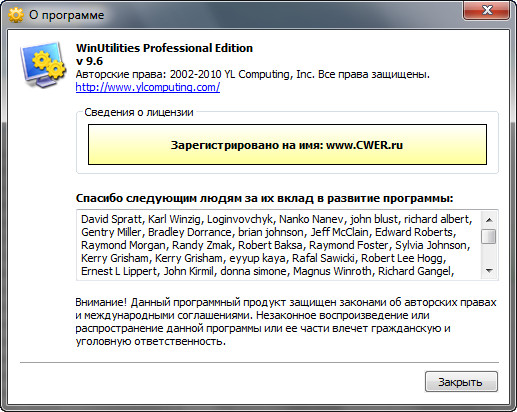517x412 pixels.
Task: Click the Сведения о лицензии group label
Action: [x=139, y=112]
